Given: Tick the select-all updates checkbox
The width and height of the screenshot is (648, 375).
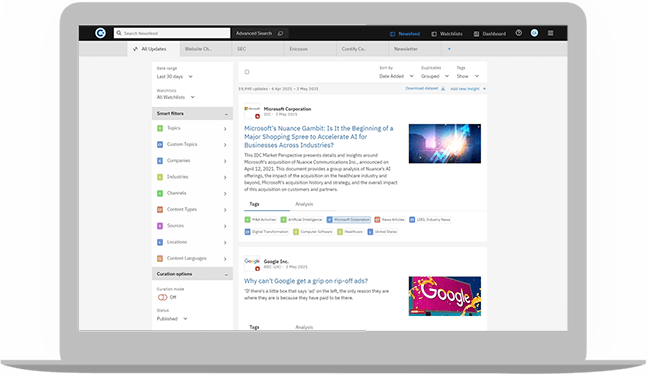Looking at the screenshot, I should coord(247,72).
